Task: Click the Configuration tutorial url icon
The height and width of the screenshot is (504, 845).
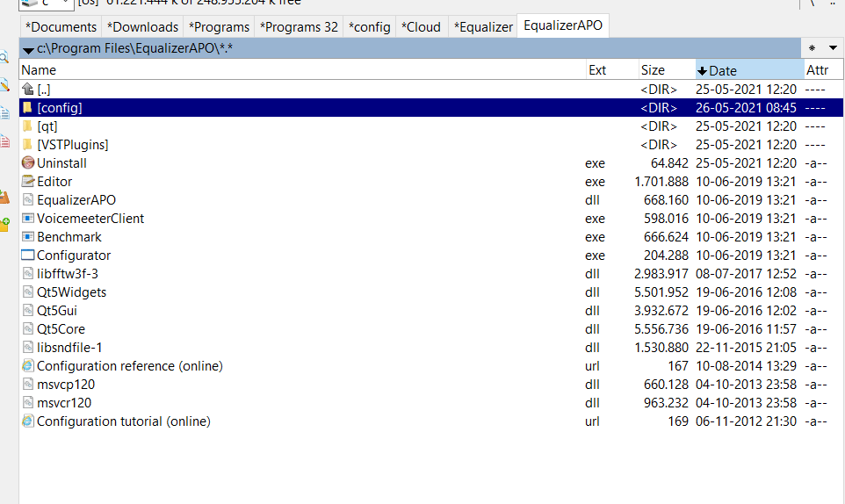Action: [28, 421]
